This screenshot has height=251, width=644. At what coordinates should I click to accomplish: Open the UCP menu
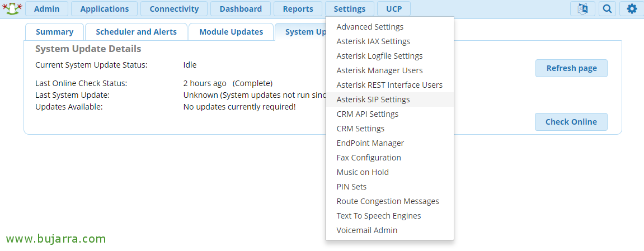(x=393, y=8)
